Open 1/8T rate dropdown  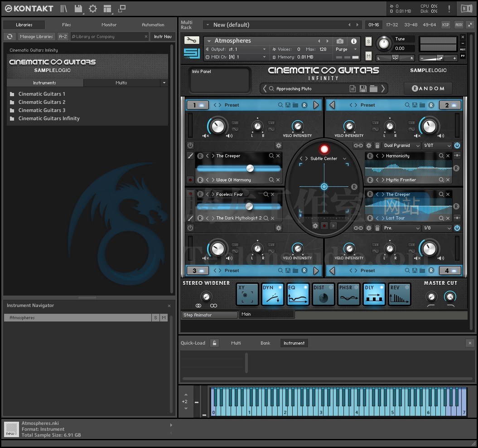tap(437, 146)
